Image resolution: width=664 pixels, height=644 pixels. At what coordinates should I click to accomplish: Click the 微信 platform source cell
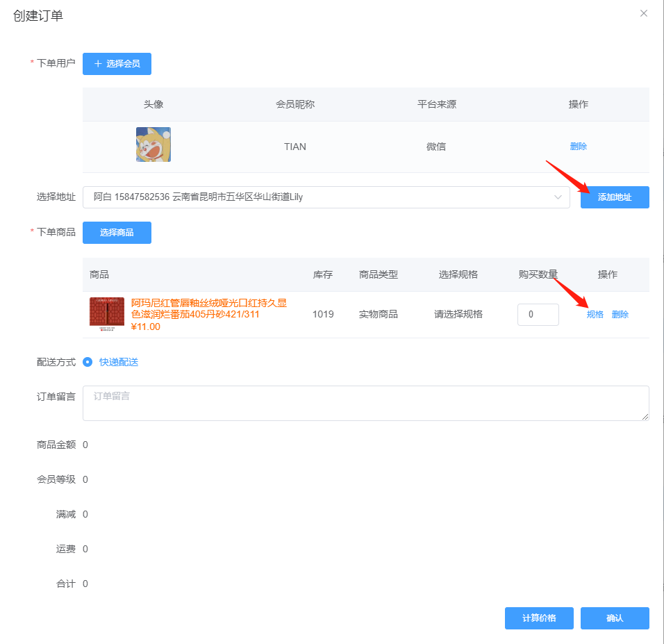pyautogui.click(x=436, y=147)
